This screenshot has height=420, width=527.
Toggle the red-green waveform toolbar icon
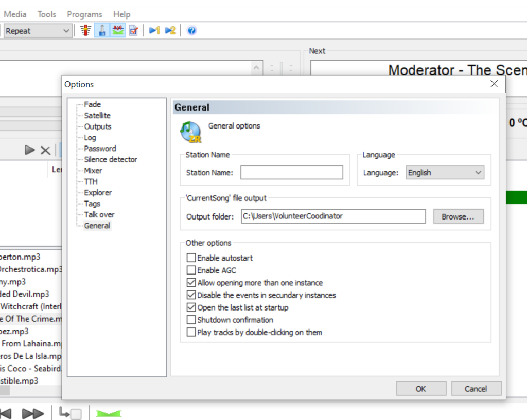(x=118, y=31)
